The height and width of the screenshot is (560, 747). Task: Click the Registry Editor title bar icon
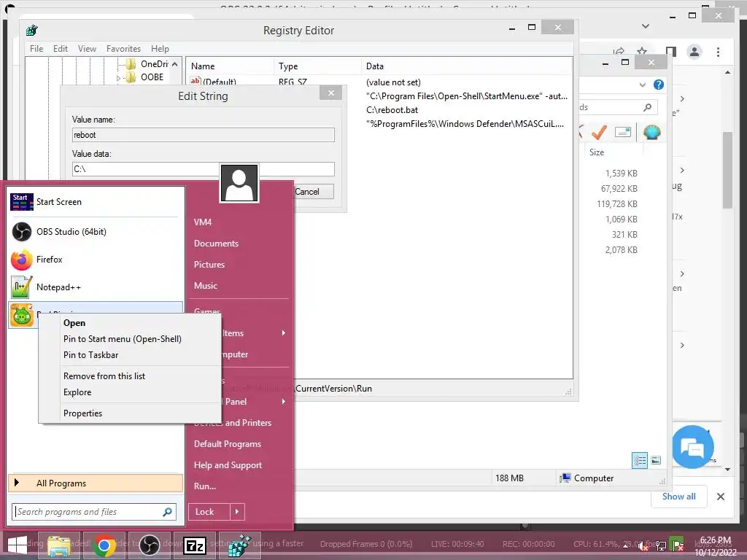pos(32,31)
